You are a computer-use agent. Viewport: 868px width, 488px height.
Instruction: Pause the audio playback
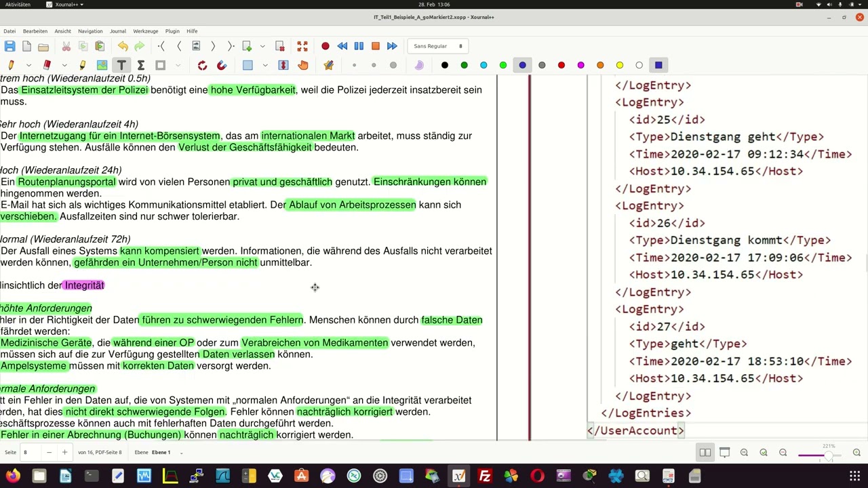coord(359,46)
